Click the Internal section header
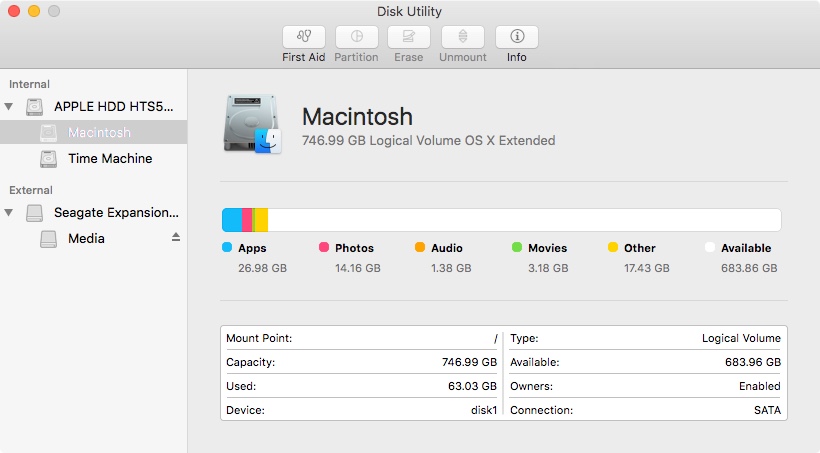This screenshot has width=820, height=453. [x=29, y=84]
